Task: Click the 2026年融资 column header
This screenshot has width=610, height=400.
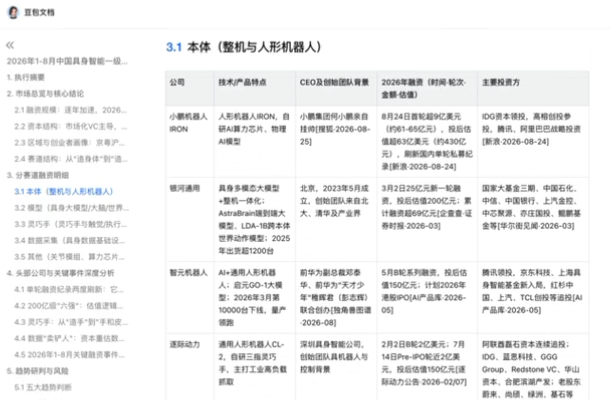Action: click(x=427, y=88)
